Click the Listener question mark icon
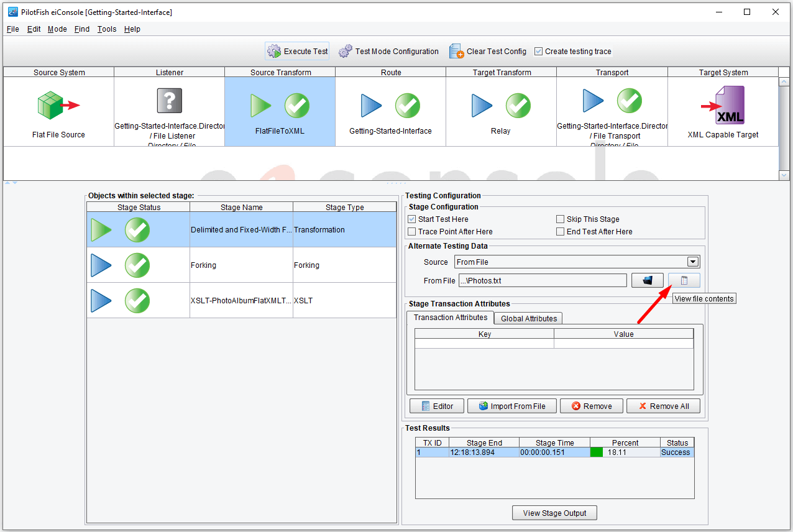793x532 pixels. [x=170, y=100]
